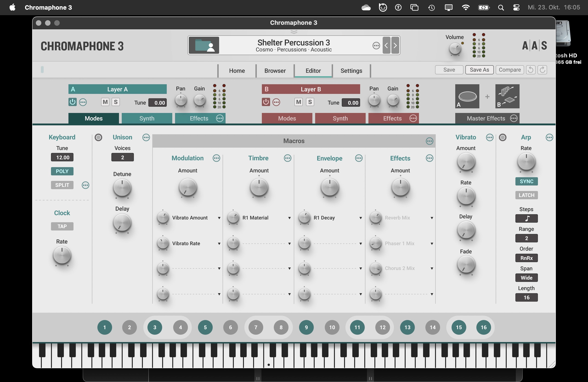Toggle Arp SYNC button

pyautogui.click(x=526, y=181)
